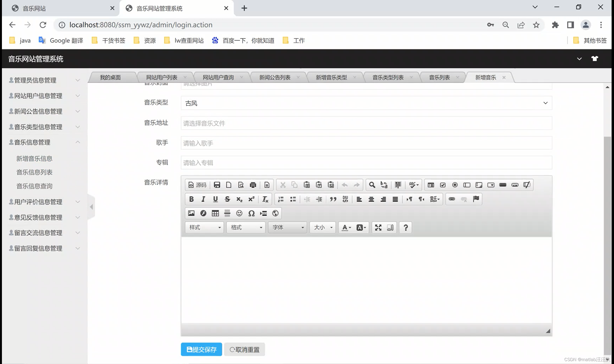
Task: Insert radio button form element icon
Action: tap(455, 185)
